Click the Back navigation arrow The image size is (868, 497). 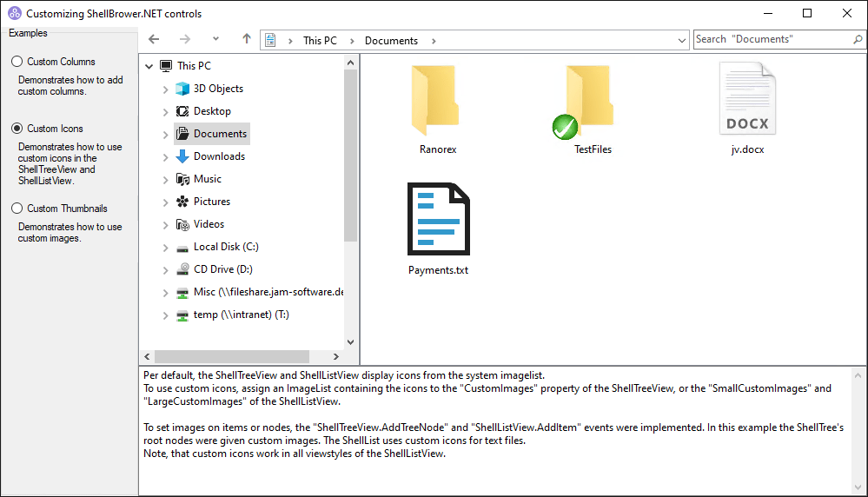click(155, 40)
